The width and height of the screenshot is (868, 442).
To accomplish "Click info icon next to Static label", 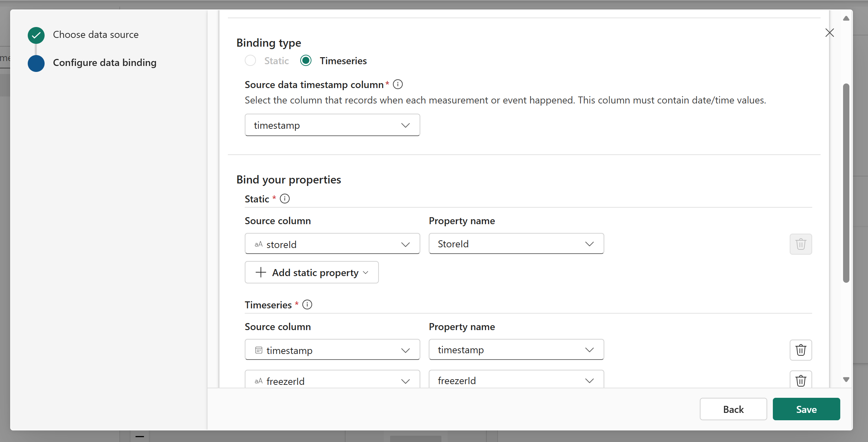I will pyautogui.click(x=284, y=199).
